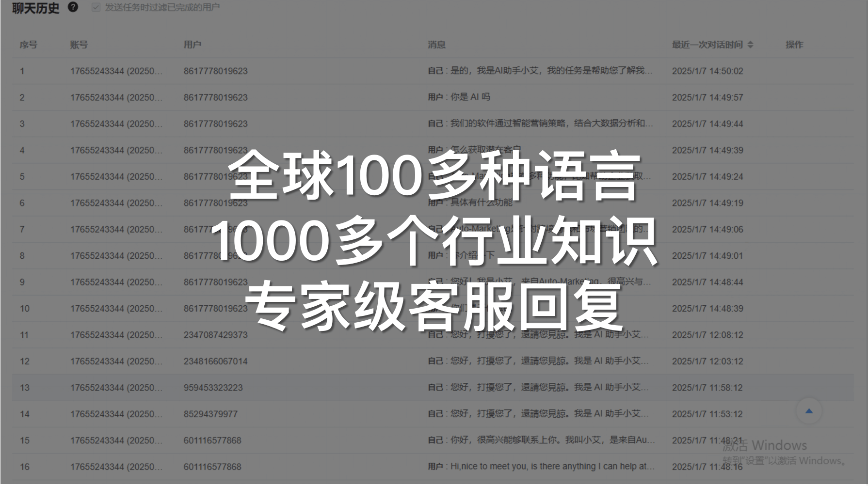Click the 消息 column header
This screenshot has height=486, width=868.
point(436,45)
